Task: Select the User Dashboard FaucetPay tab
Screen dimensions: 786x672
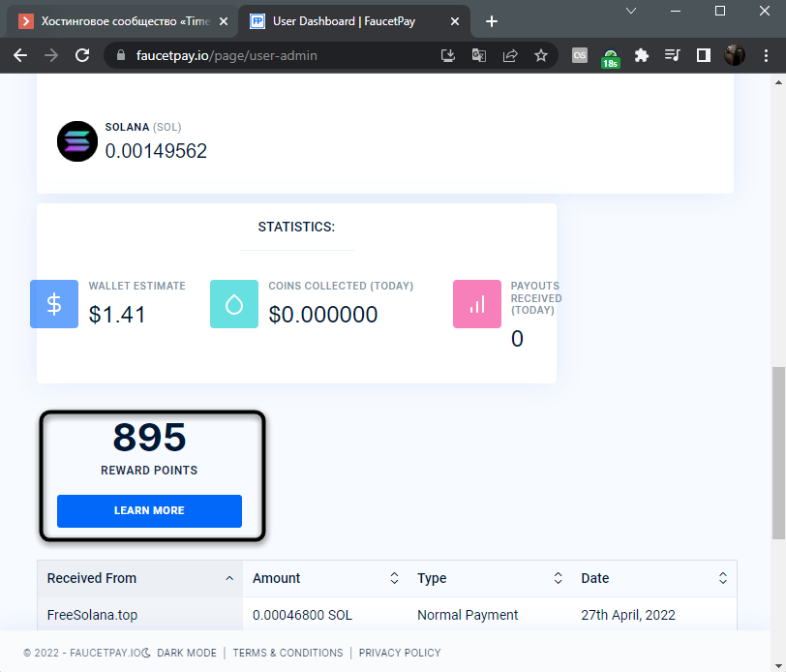Action: [x=354, y=21]
